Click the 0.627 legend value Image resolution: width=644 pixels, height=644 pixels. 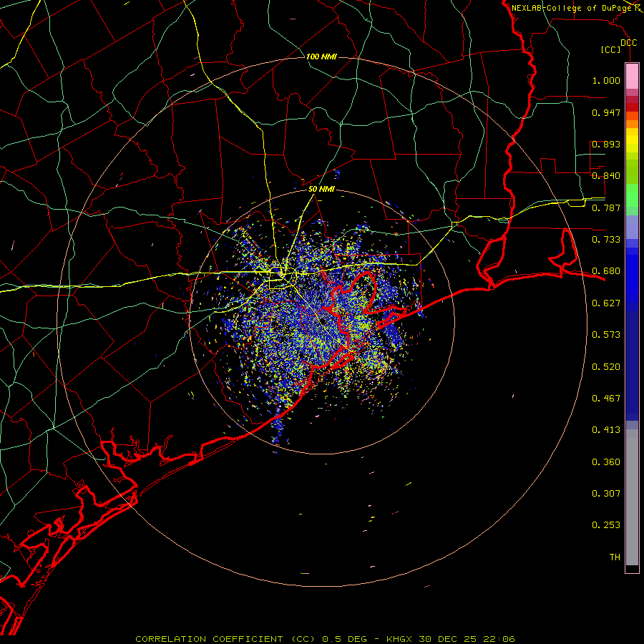[606, 303]
